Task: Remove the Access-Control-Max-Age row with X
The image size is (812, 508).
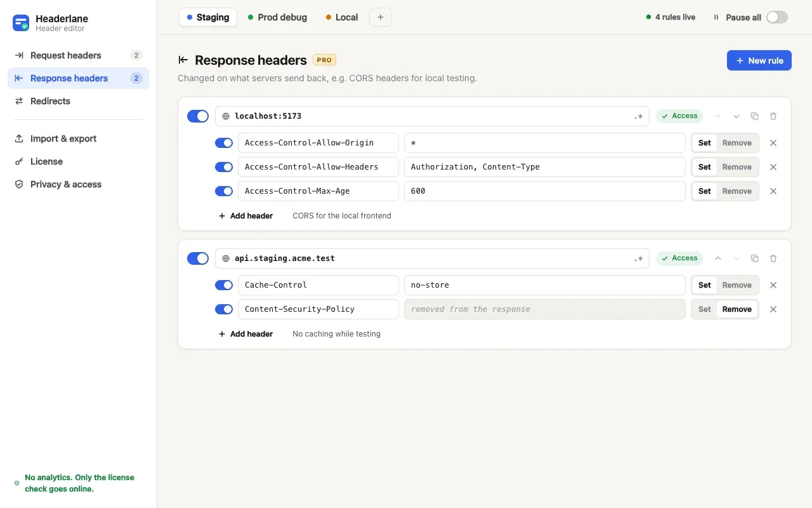Action: [773, 191]
